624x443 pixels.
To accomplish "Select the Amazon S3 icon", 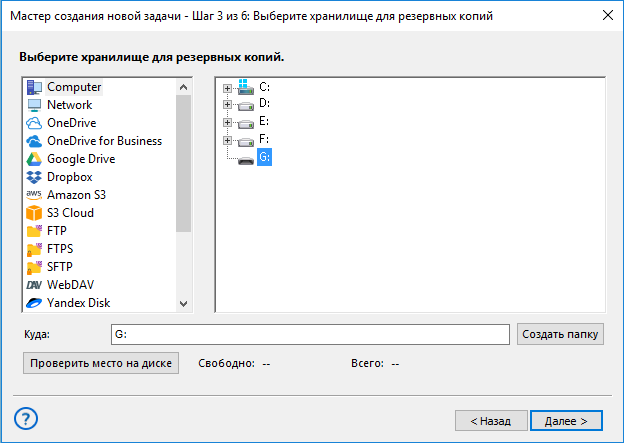I will (35, 195).
